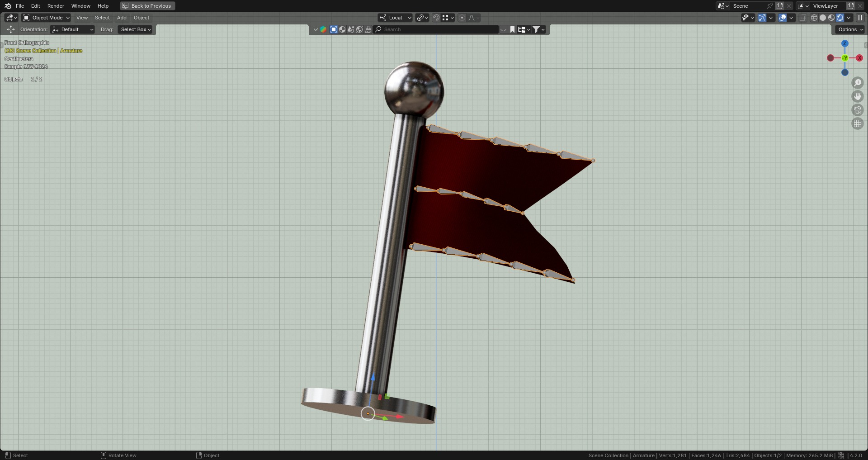
Task: Open the Object menu
Action: pos(142,18)
